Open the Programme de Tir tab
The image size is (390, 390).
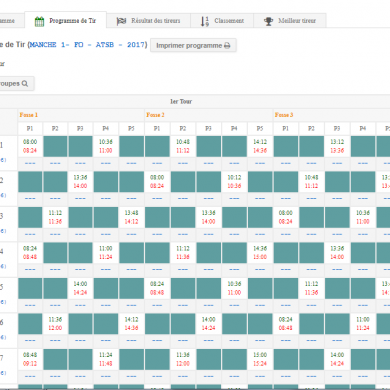tap(66, 20)
